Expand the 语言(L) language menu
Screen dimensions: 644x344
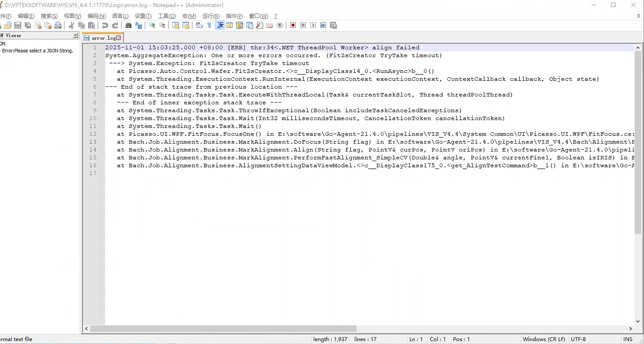tap(120, 16)
